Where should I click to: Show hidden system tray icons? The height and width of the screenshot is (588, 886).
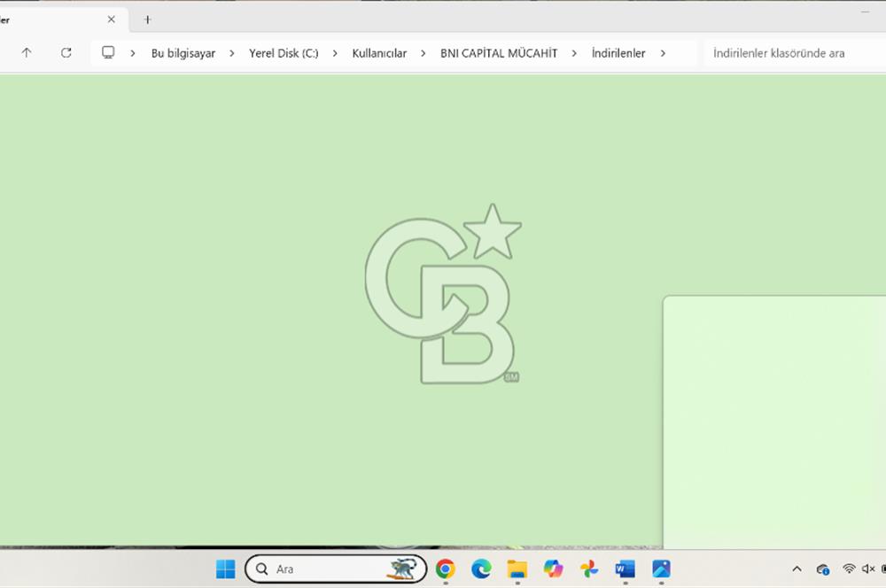797,569
